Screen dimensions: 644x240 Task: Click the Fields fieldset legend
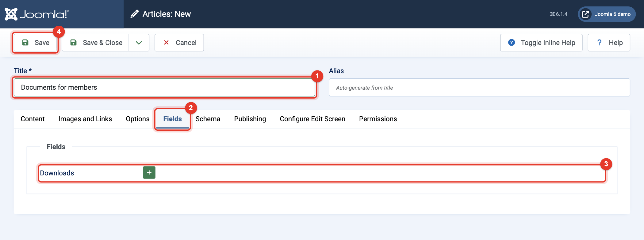[x=56, y=147]
